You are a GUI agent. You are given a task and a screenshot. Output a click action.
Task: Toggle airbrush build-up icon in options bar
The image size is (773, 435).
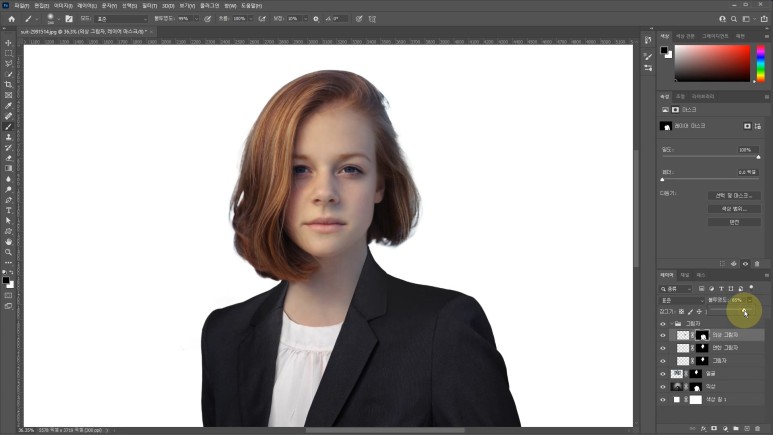[x=262, y=19]
